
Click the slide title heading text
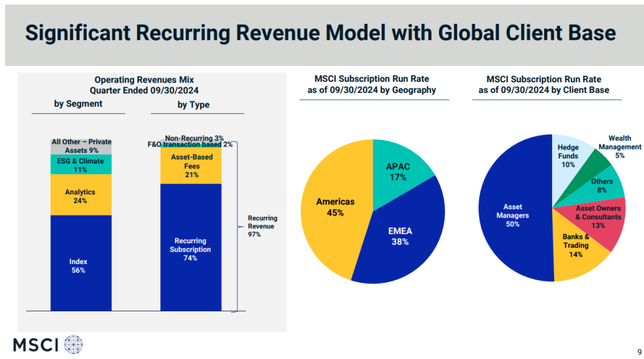click(320, 34)
